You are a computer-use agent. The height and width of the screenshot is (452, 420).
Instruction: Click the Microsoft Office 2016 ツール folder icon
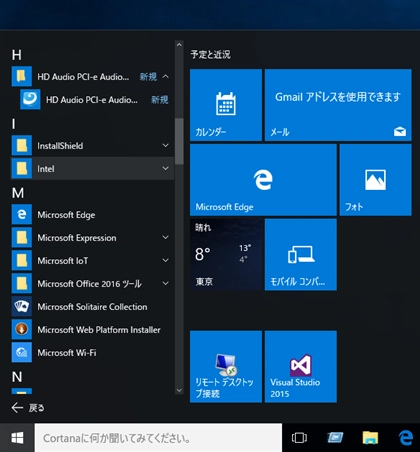click(x=22, y=284)
